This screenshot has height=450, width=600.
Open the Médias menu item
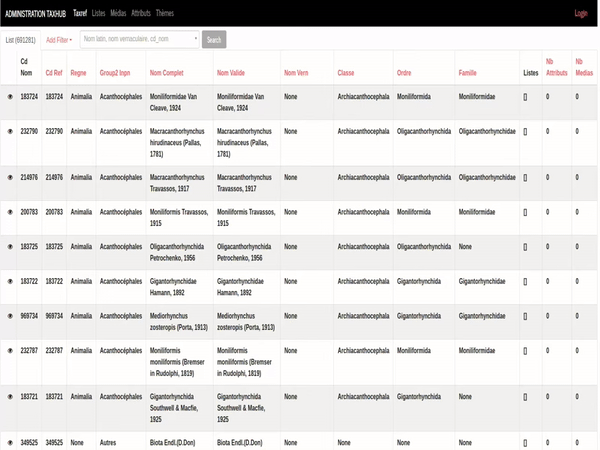click(x=118, y=13)
